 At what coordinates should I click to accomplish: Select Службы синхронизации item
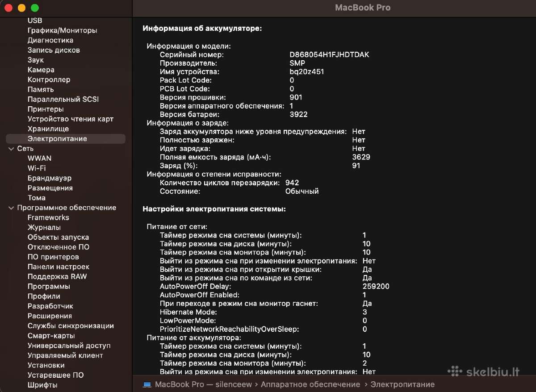click(71, 326)
